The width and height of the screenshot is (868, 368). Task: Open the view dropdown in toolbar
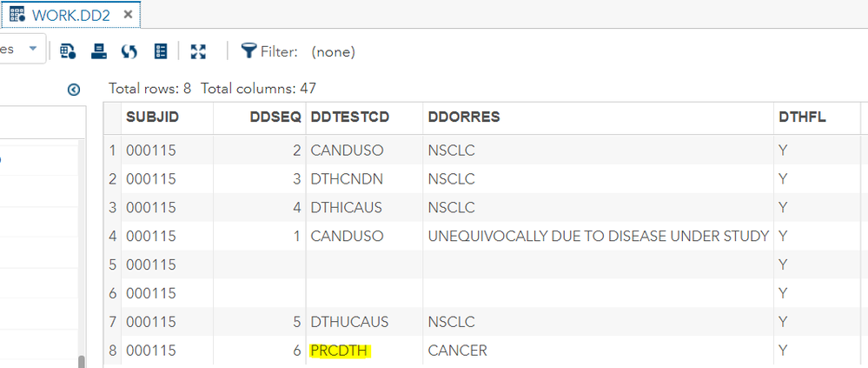(33, 50)
